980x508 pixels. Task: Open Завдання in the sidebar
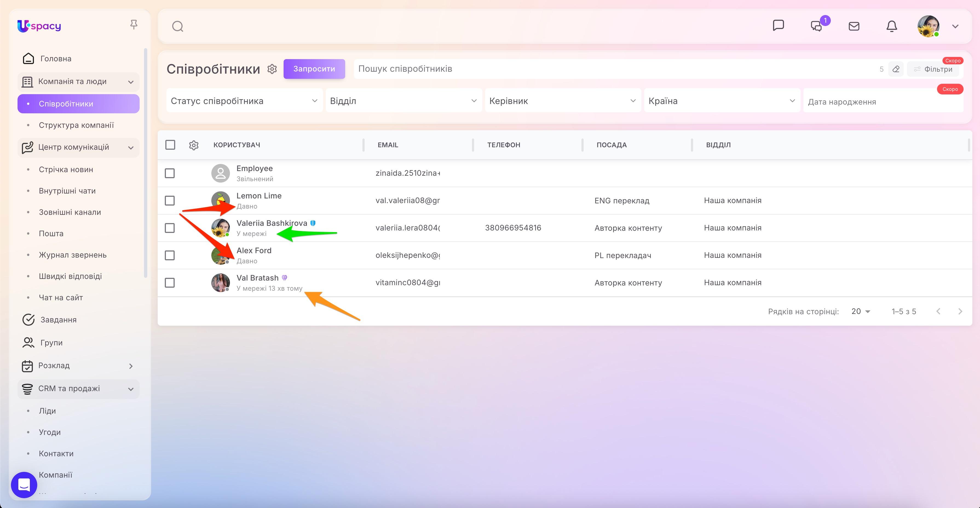(x=58, y=320)
